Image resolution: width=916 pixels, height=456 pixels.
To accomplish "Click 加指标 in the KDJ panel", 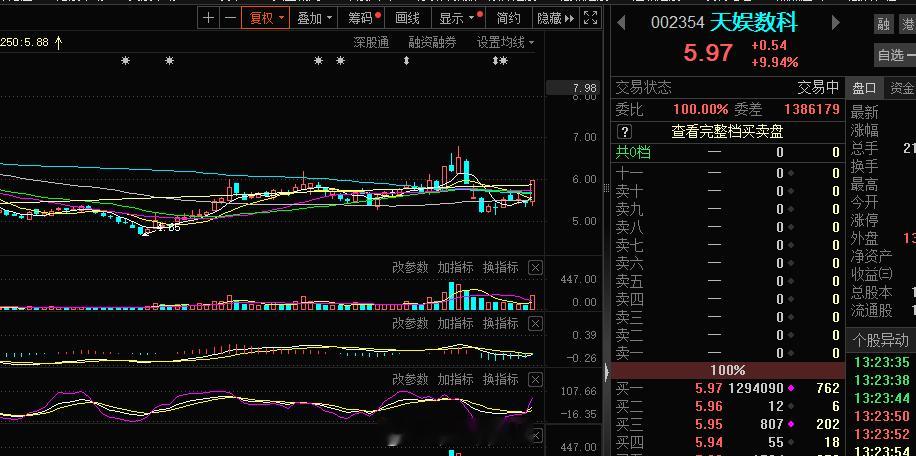I will click(455, 380).
